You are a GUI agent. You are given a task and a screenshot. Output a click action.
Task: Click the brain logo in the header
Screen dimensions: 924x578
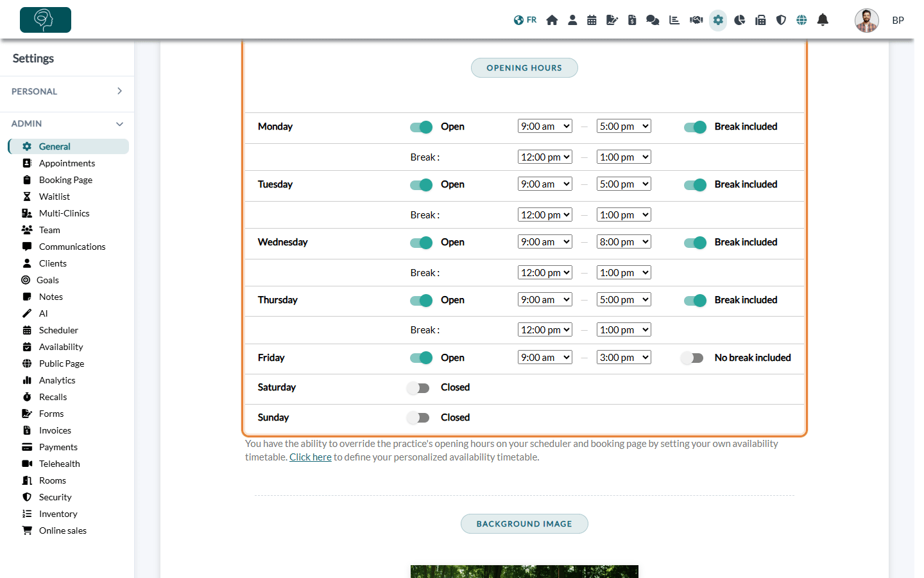click(x=46, y=20)
